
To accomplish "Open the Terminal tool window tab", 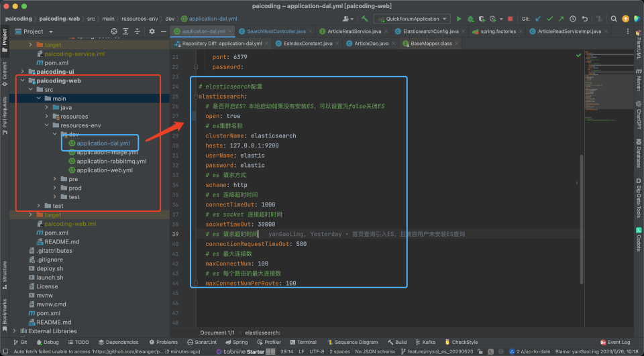I will [303, 342].
